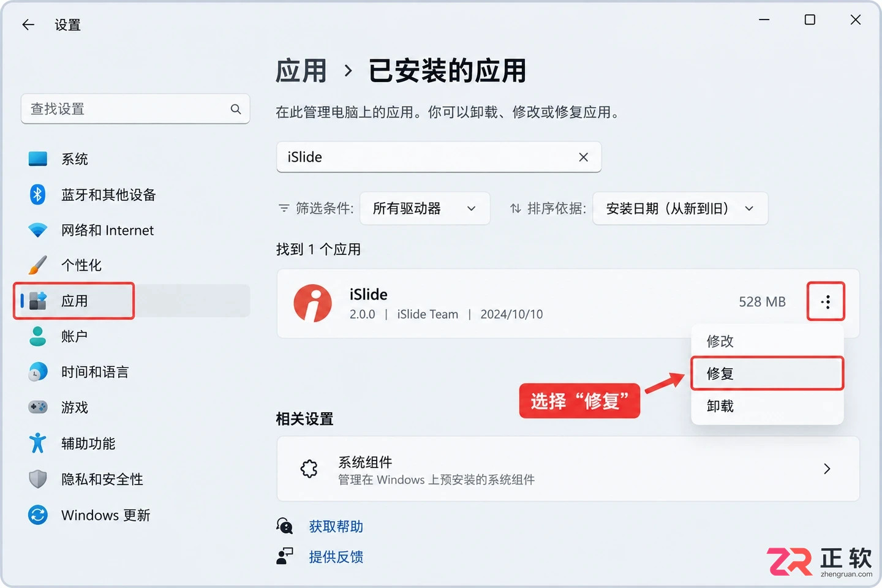The width and height of the screenshot is (882, 588).
Task: Open the 安装日期 sort dropdown
Action: click(680, 208)
